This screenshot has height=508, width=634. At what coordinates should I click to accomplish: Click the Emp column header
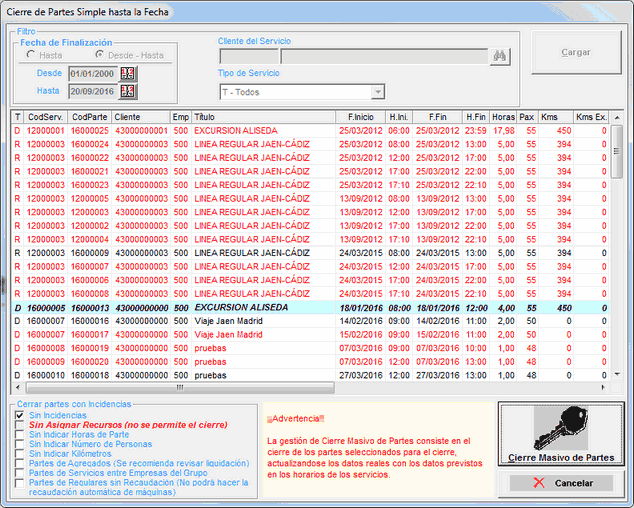pyautogui.click(x=181, y=117)
